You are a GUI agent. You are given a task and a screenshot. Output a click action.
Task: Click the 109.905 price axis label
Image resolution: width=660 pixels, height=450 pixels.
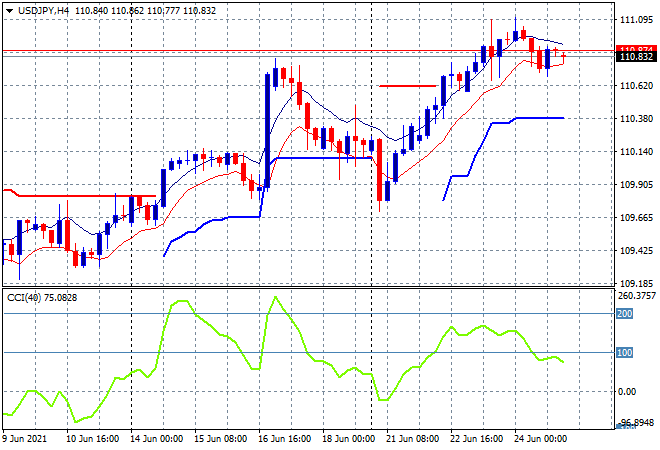click(x=636, y=184)
